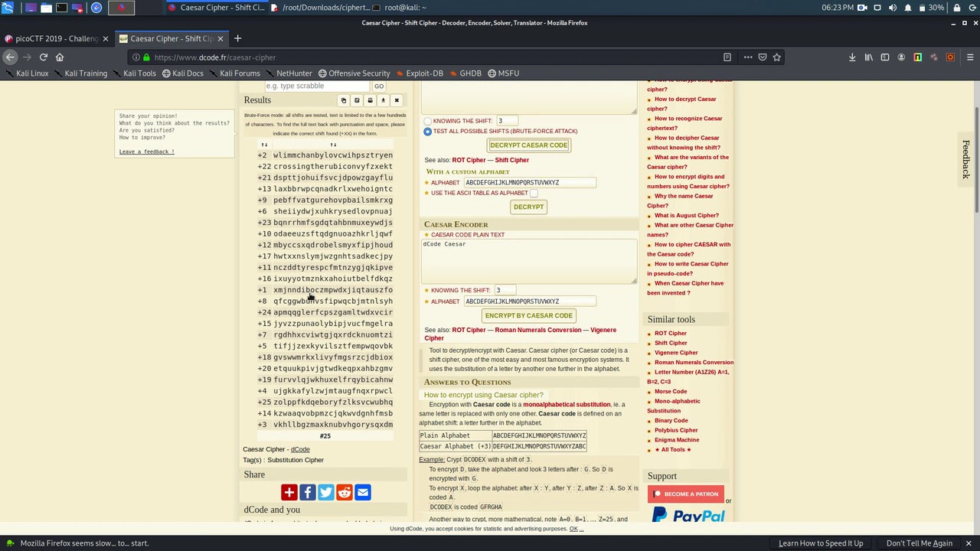
Task: Show Firefox sidebars icon
Action: [885, 57]
